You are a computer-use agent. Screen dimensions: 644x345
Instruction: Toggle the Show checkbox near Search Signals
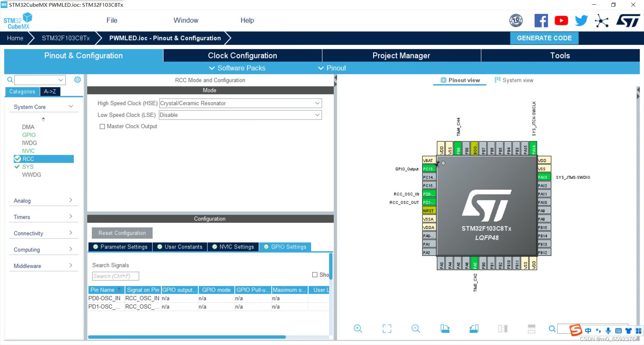click(315, 275)
